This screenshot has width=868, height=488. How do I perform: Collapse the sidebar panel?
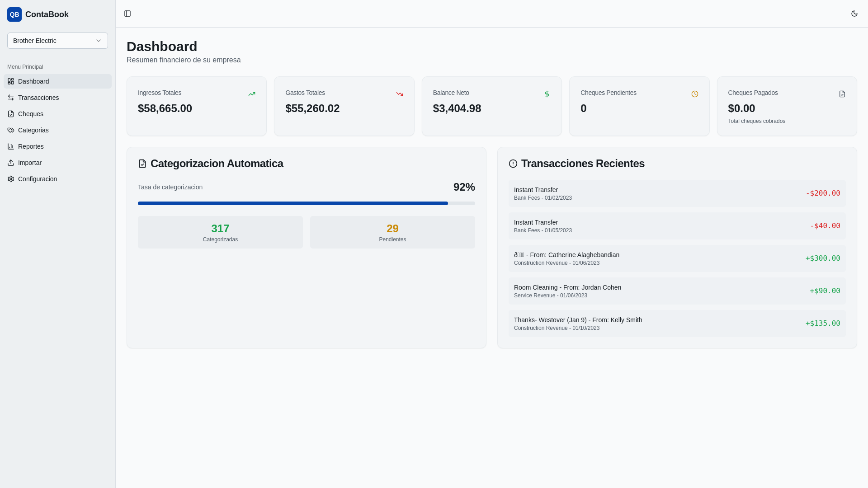coord(127,14)
